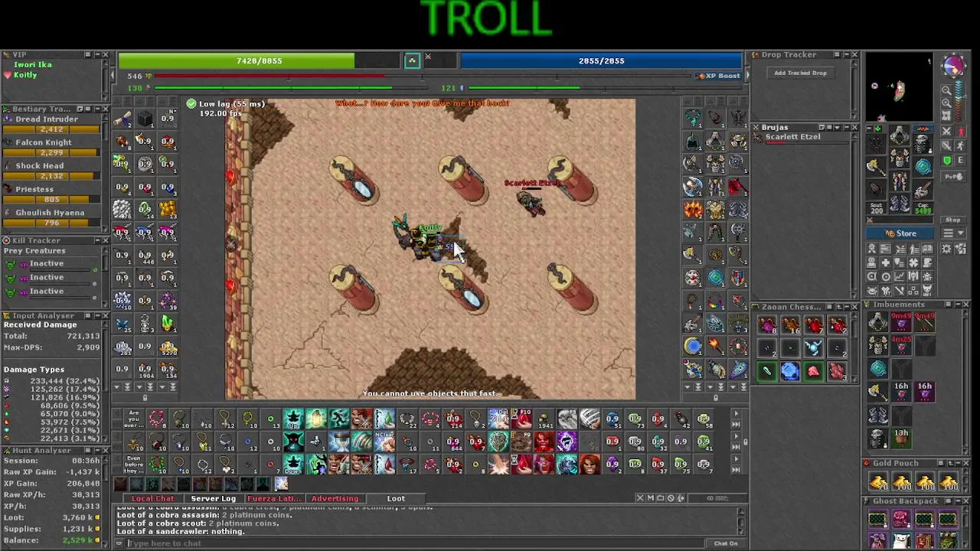Switch to the Local Chat tab
This screenshot has width=980, height=551.
153,498
